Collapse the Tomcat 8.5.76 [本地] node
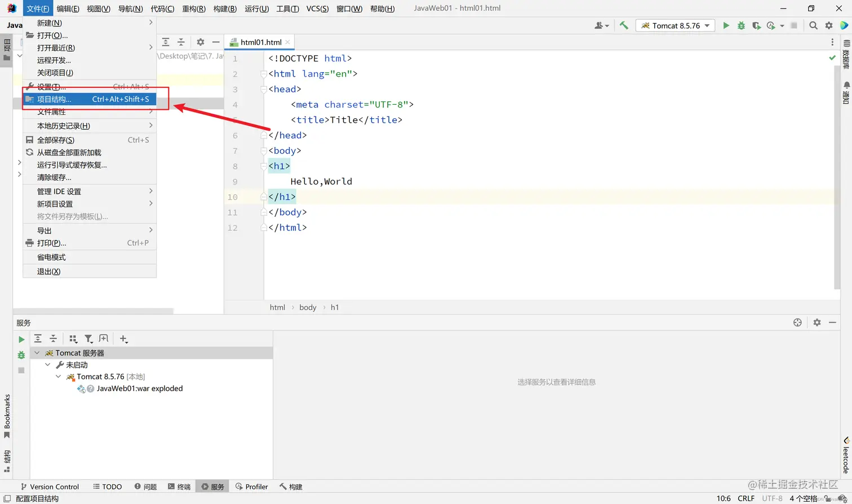Viewport: 852px width, 504px height. tap(59, 377)
